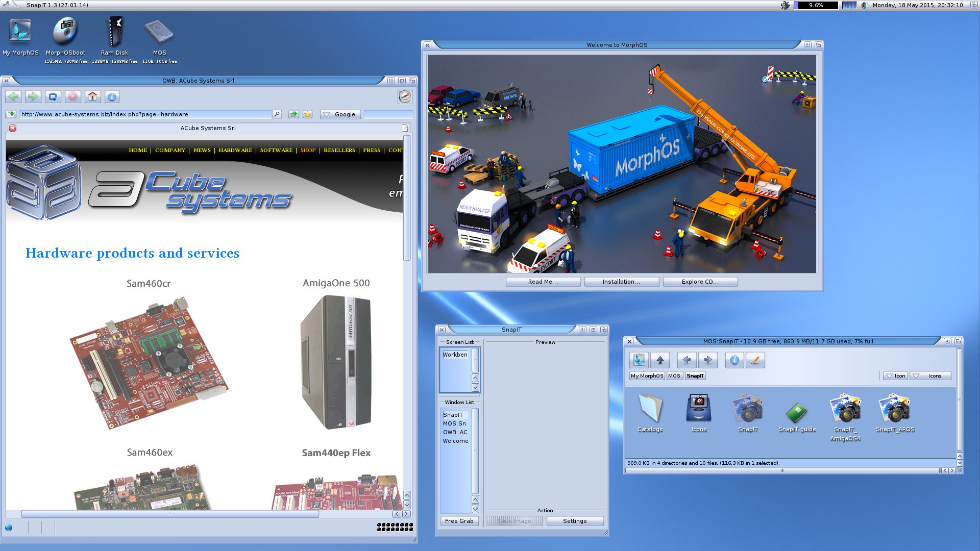
Task: Open bookmarks star icon in OWB
Action: click(308, 114)
